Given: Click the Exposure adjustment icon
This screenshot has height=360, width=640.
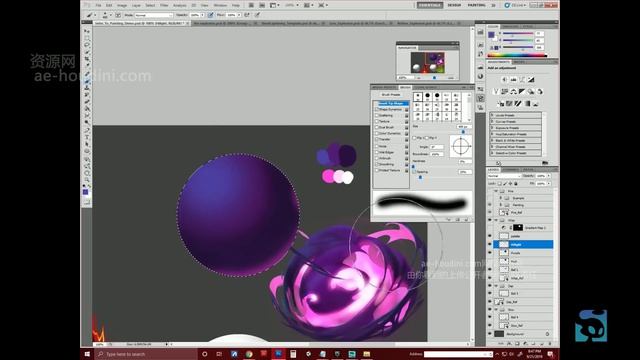Looking at the screenshot, I should 531,80.
